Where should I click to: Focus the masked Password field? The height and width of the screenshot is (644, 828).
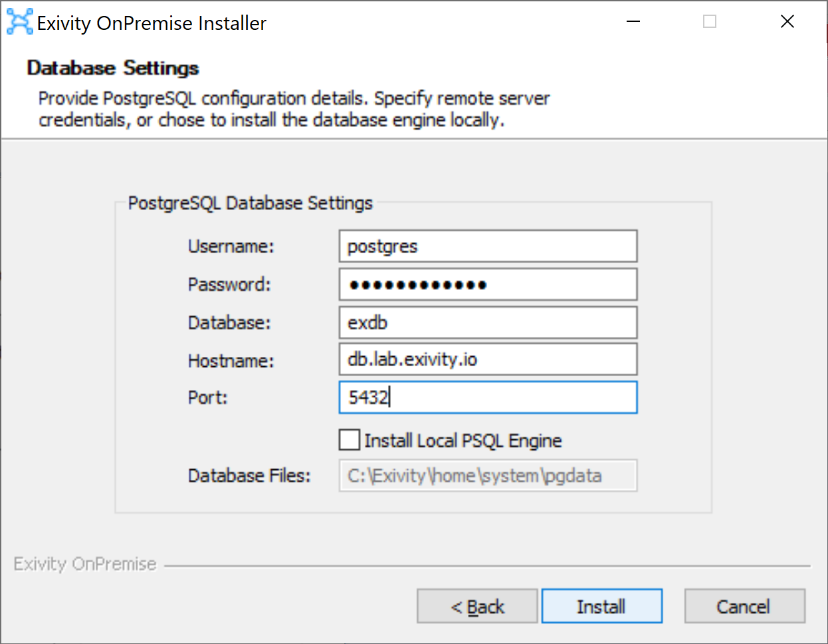click(488, 284)
